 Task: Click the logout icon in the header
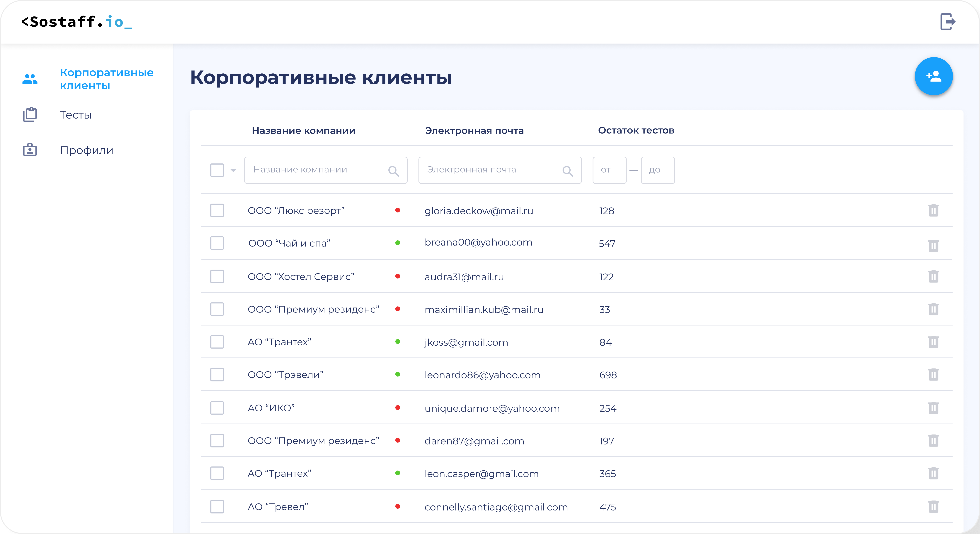[x=947, y=22]
